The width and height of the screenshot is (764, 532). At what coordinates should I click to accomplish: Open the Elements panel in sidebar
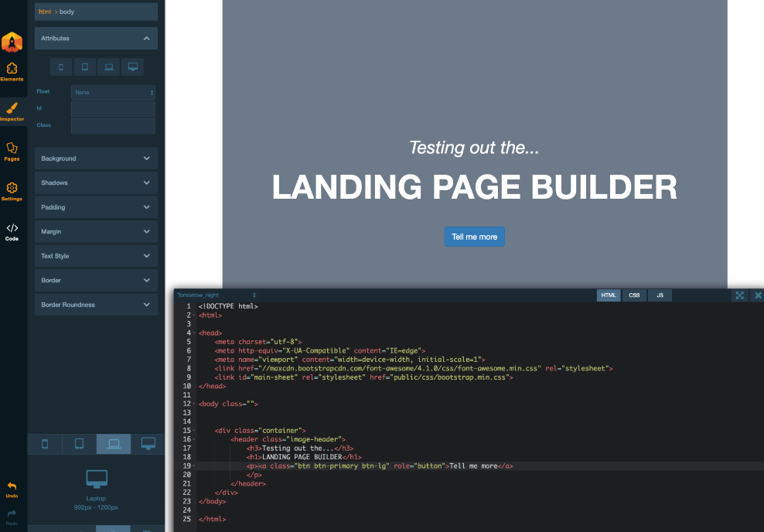click(x=12, y=72)
